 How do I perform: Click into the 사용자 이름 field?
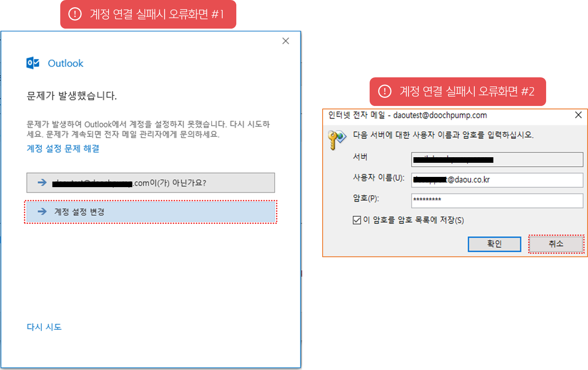click(x=497, y=180)
